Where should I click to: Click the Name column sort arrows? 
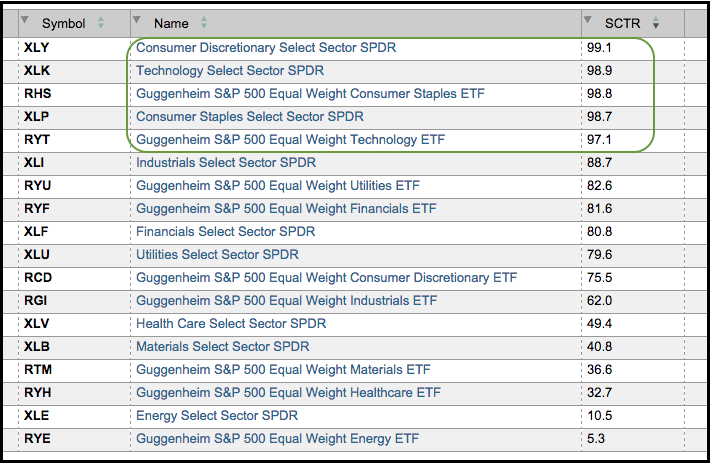pyautogui.click(x=205, y=23)
